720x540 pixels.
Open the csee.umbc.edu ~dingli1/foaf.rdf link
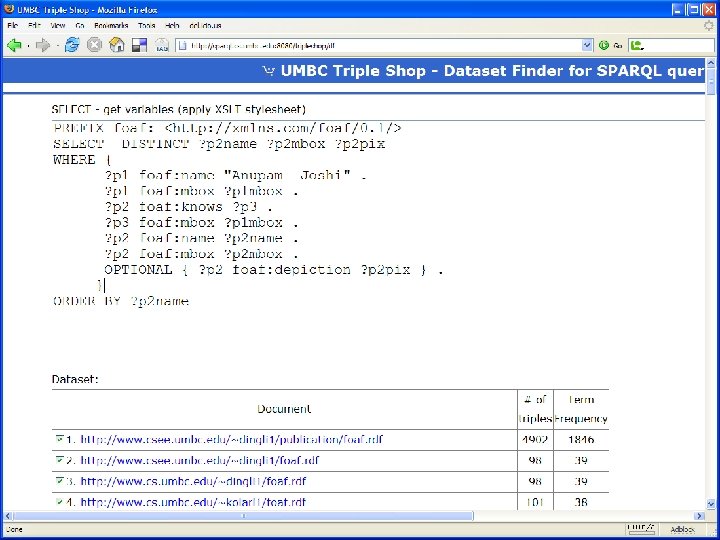200,460
